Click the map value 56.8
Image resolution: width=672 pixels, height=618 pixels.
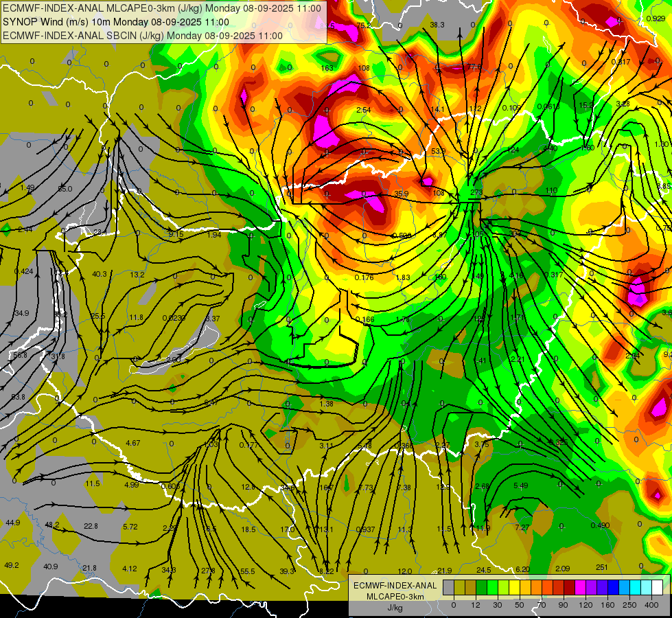(20, 355)
